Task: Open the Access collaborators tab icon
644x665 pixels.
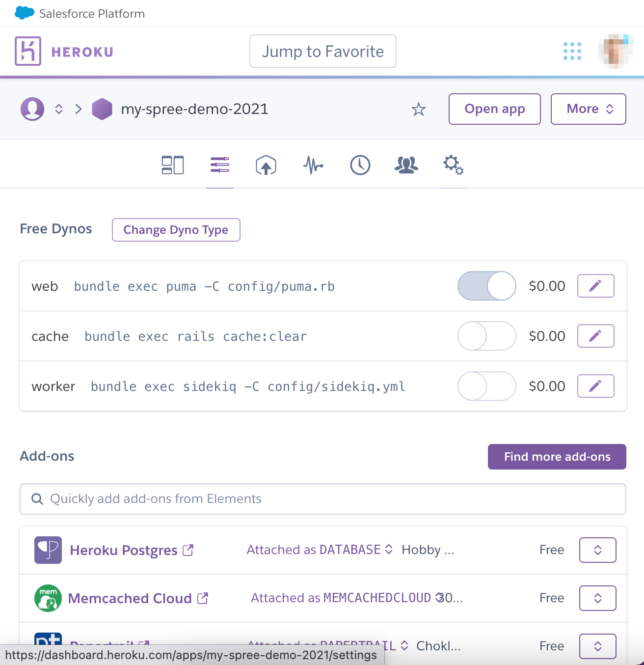Action: 406,165
